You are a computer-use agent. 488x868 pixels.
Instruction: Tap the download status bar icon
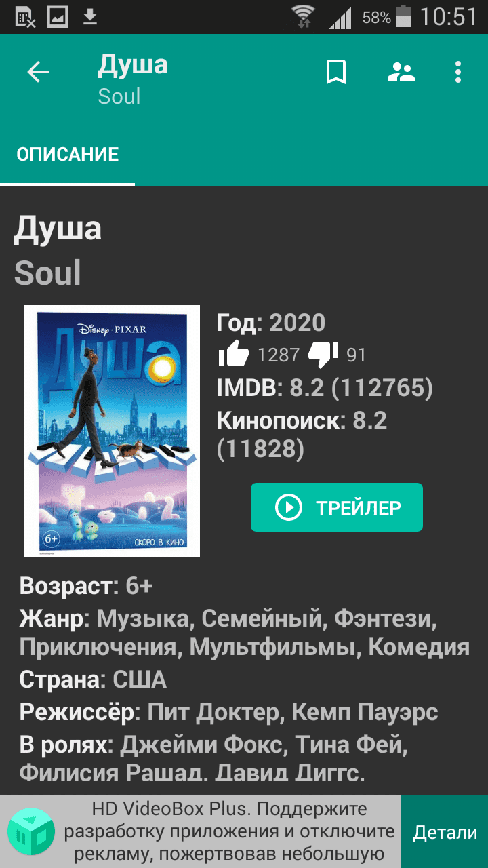pyautogui.click(x=90, y=17)
